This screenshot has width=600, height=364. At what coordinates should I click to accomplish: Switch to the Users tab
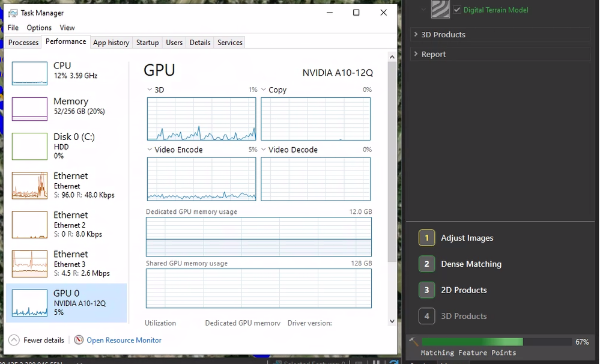pos(174,43)
